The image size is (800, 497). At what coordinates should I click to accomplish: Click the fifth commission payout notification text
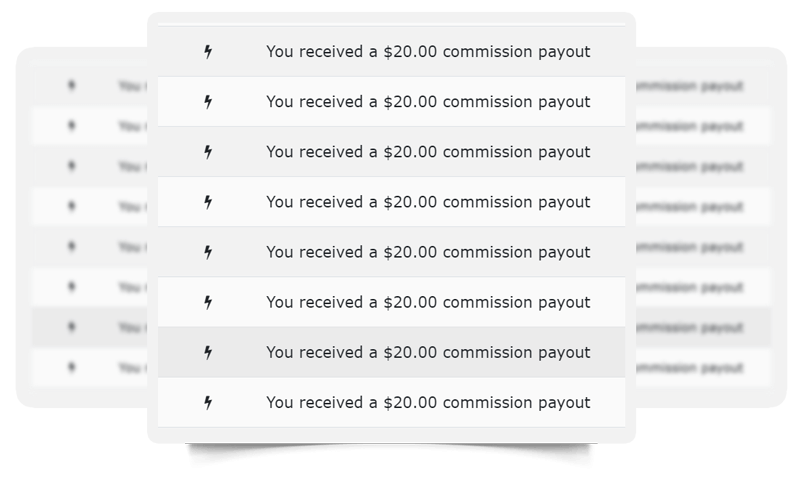[428, 252]
